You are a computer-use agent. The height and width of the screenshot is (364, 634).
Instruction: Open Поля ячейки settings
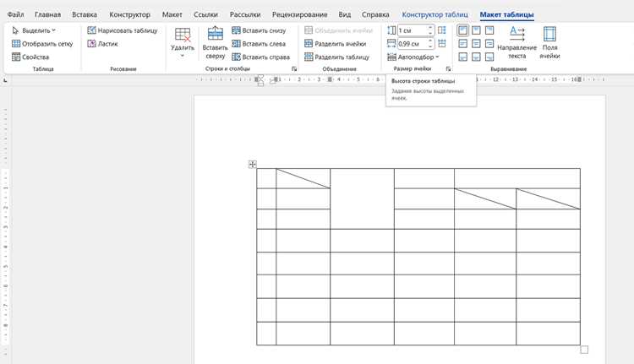549,42
